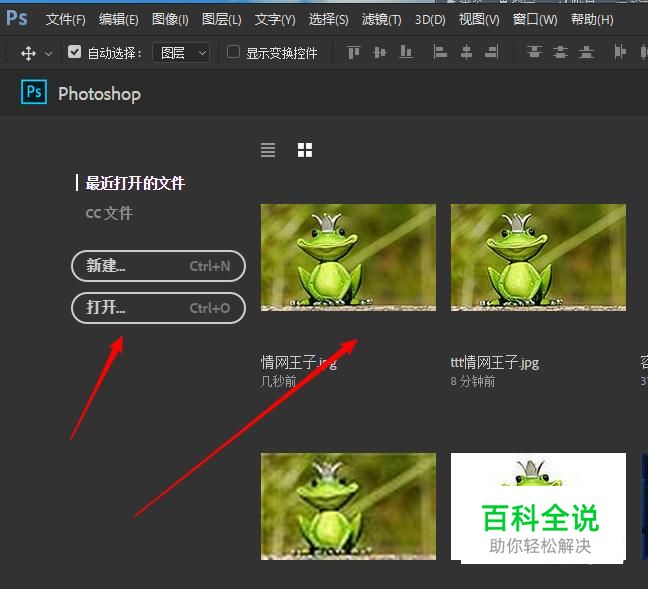Viewport: 648px width, 589px height.
Task: Open the 选择(S) menu
Action: tap(328, 19)
